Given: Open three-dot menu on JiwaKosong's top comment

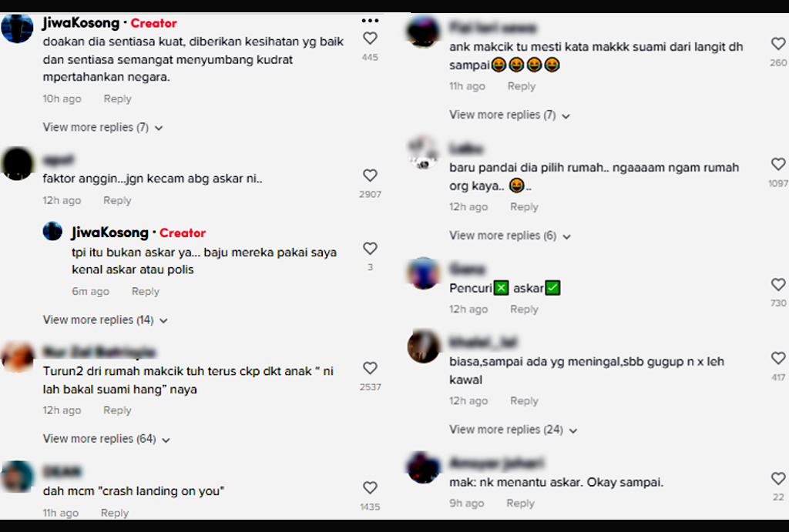Looking at the screenshot, I should pyautogui.click(x=370, y=21).
